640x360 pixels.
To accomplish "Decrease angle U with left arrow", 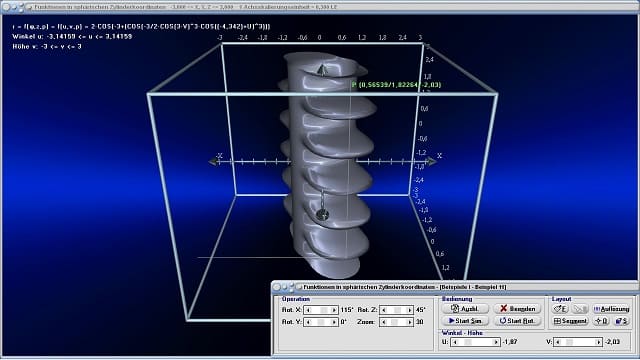I will pyautogui.click(x=455, y=342).
